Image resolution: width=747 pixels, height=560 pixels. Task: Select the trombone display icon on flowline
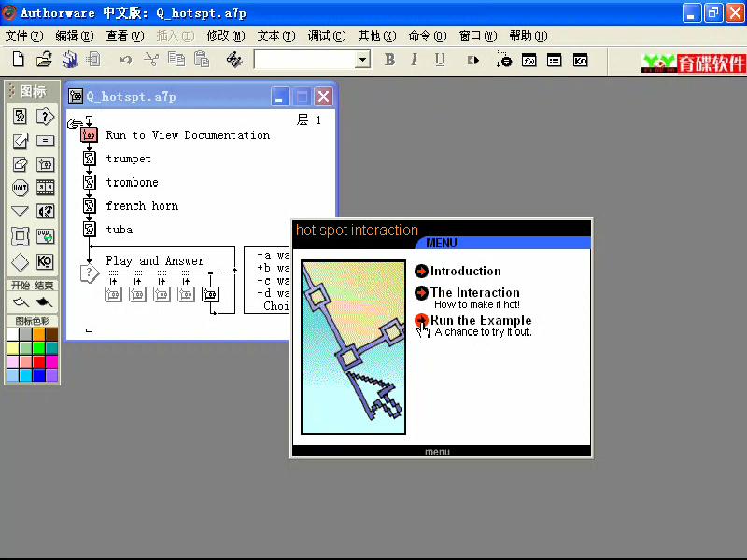click(x=89, y=182)
